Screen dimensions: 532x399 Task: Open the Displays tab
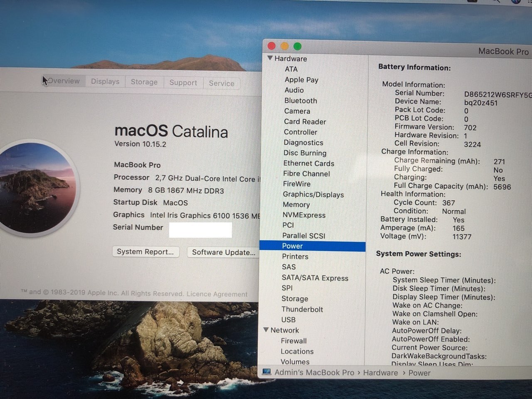pos(105,81)
